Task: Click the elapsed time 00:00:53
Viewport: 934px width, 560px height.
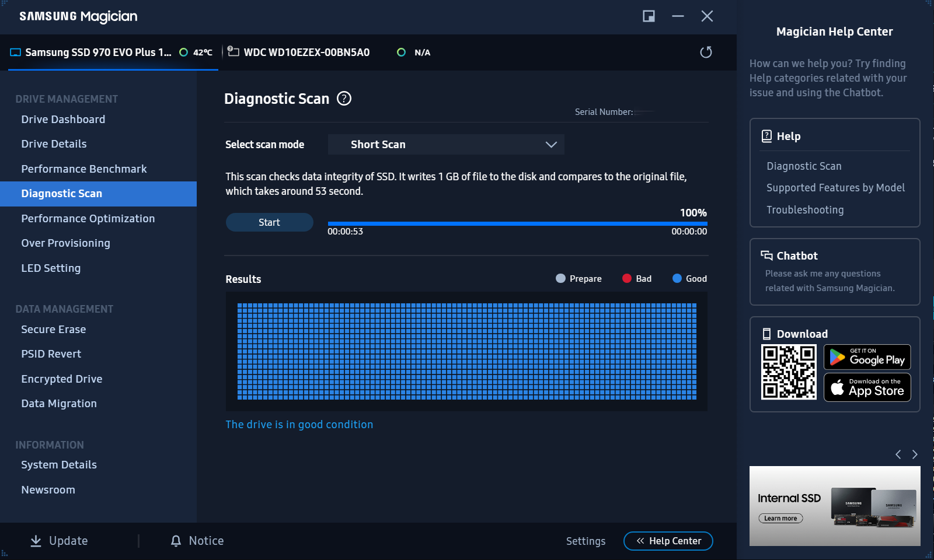Action: pyautogui.click(x=345, y=232)
